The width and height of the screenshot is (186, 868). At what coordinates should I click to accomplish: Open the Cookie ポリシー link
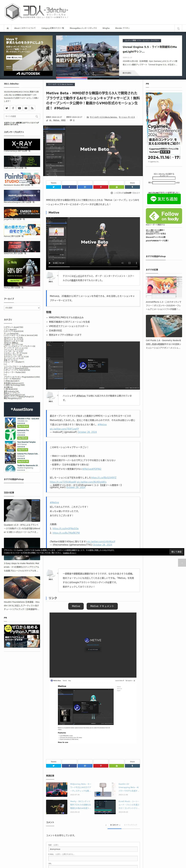[70, 553]
